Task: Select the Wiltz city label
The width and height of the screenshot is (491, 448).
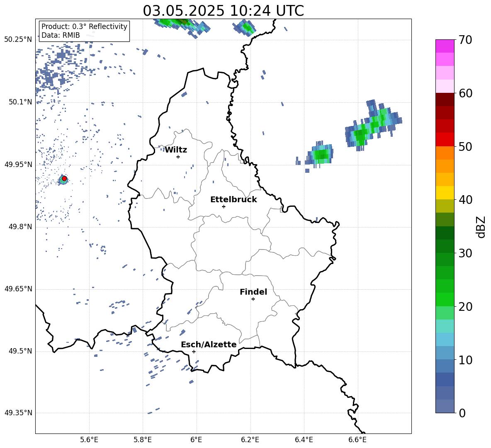Action: point(176,150)
